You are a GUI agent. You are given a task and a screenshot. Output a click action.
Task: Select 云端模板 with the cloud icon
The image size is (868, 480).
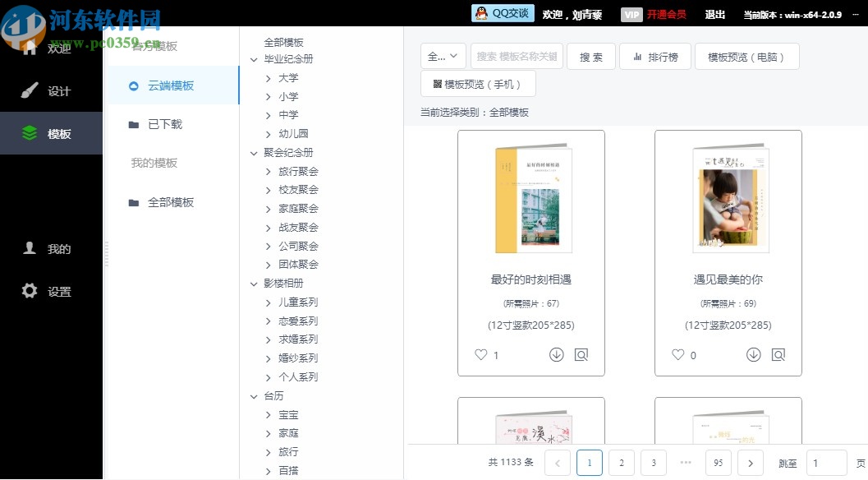(134, 85)
